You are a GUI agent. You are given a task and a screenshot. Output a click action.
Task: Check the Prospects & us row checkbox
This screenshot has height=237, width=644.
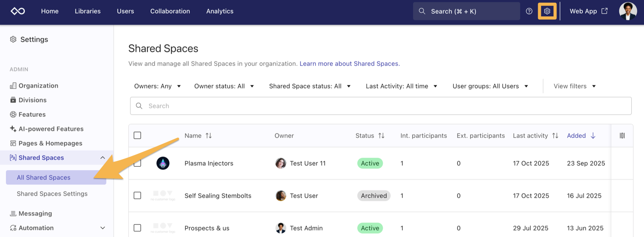click(x=137, y=228)
